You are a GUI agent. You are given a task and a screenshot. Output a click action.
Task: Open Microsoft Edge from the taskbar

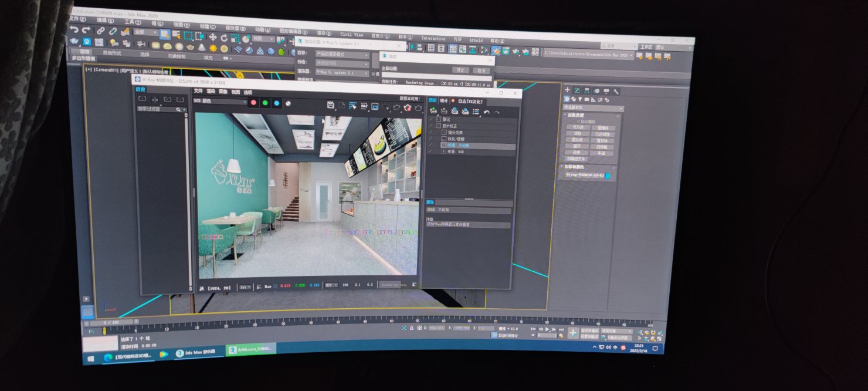point(108,357)
